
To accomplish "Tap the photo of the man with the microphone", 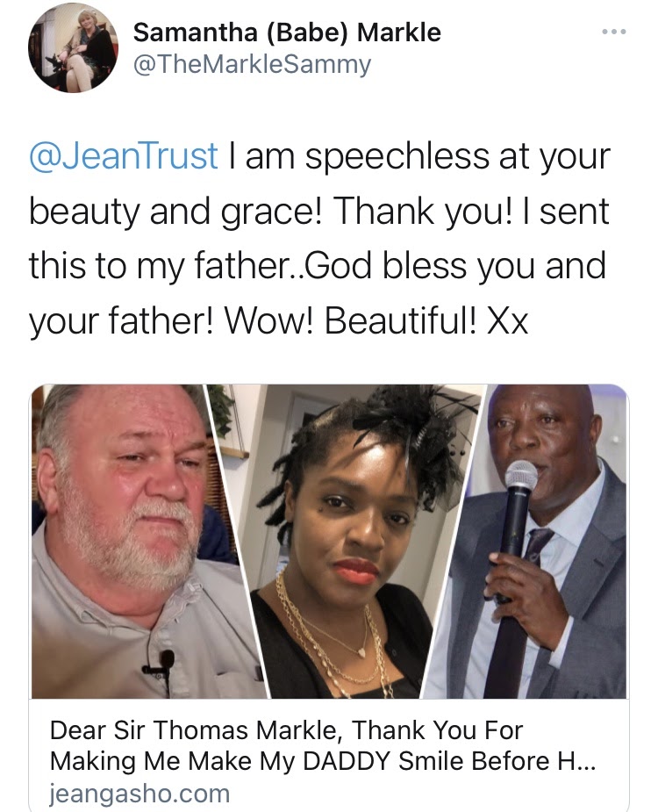I will point(533,541).
